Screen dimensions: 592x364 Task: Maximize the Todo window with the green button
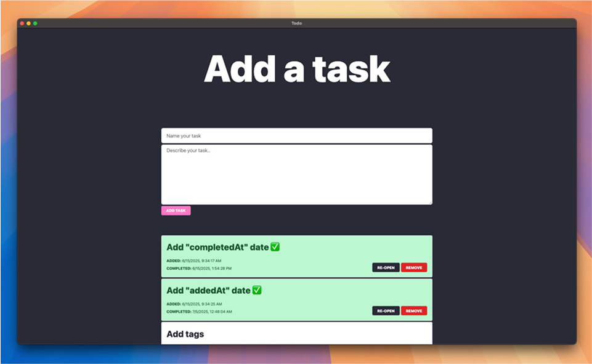point(35,23)
